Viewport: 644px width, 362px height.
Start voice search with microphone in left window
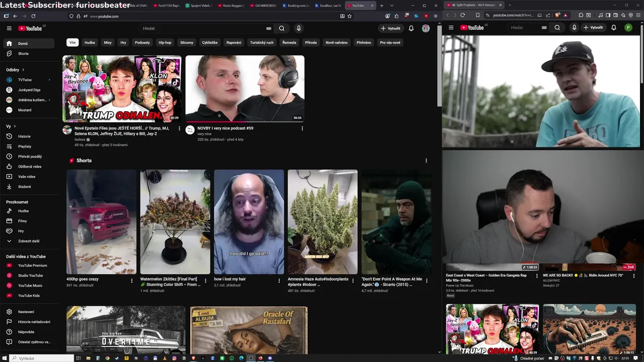pyautogui.click(x=299, y=29)
